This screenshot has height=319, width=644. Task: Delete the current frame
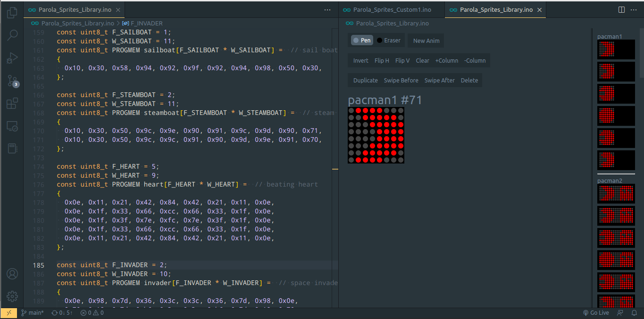[469, 80]
